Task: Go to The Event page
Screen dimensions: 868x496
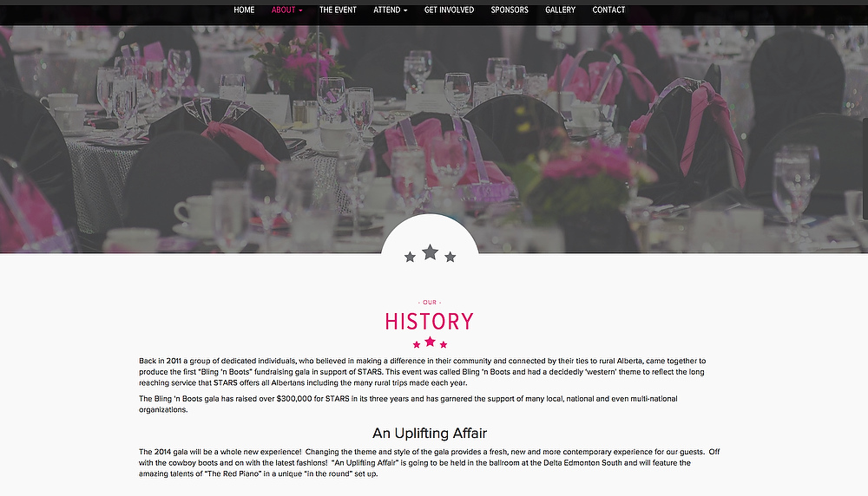Action: click(338, 10)
